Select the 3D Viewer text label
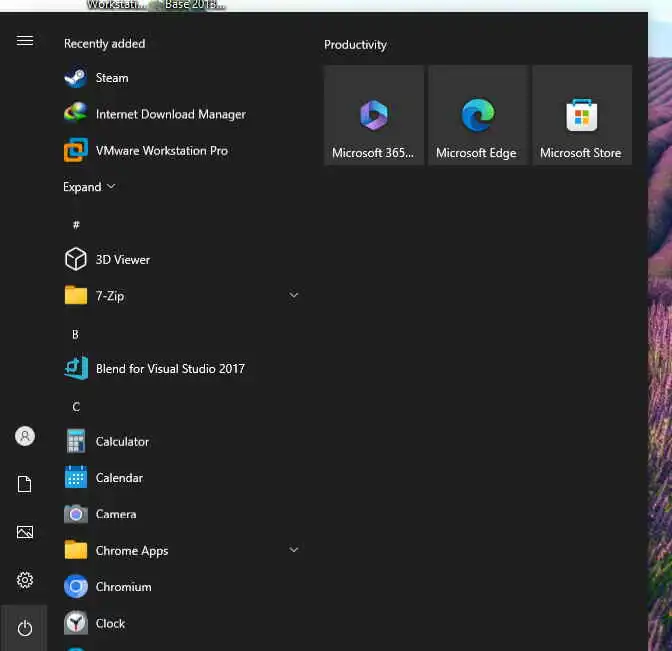The height and width of the screenshot is (651, 672). pos(123,260)
